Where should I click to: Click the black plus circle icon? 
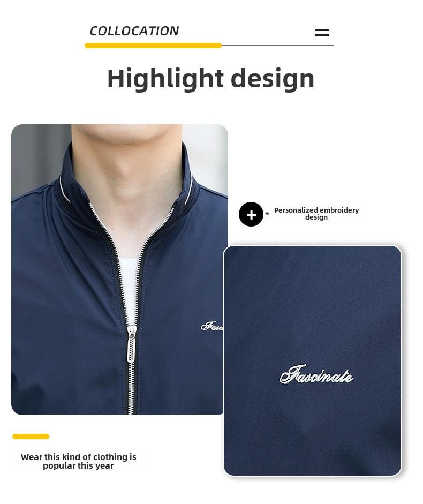(x=251, y=214)
